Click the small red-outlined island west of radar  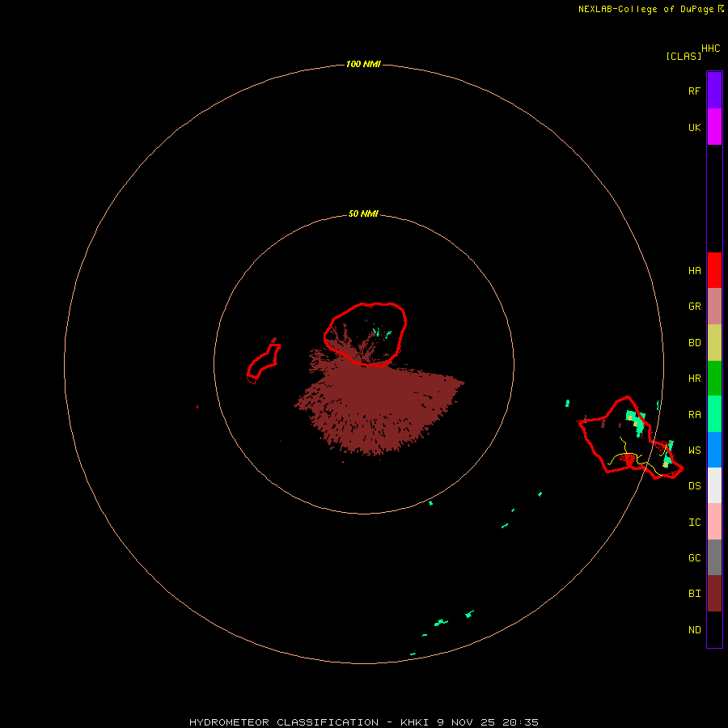point(263,363)
